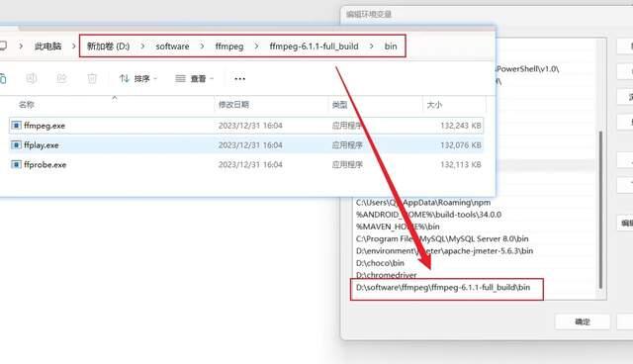Select D:\software\ffmpeg\ffmpeg-6.1.1-full_build\bin path entry
The image size is (633, 364).
coord(443,287)
